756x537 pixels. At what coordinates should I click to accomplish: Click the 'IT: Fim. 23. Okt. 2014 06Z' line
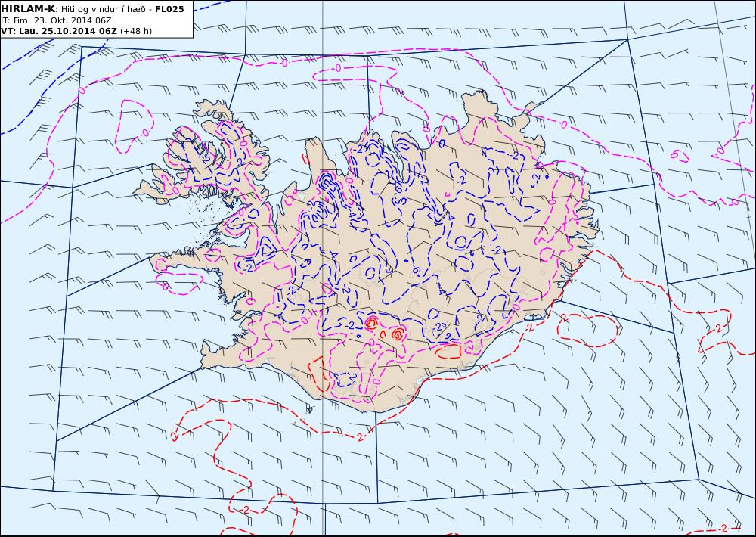coord(55,20)
